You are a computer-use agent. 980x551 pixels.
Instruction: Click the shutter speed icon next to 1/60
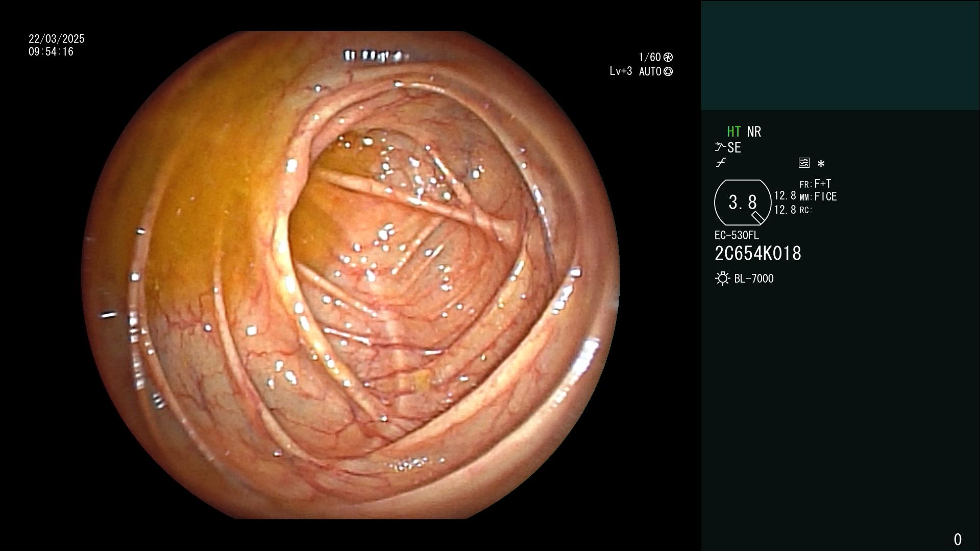click(x=668, y=57)
